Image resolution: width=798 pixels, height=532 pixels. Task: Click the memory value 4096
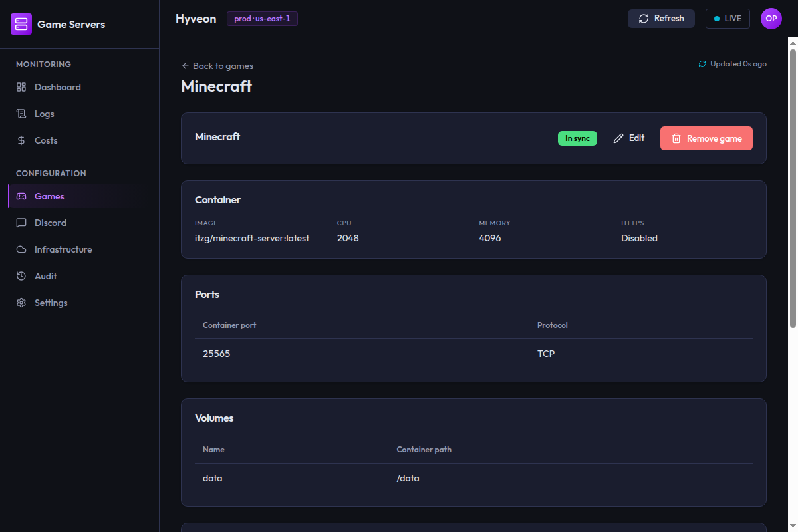pyautogui.click(x=490, y=238)
